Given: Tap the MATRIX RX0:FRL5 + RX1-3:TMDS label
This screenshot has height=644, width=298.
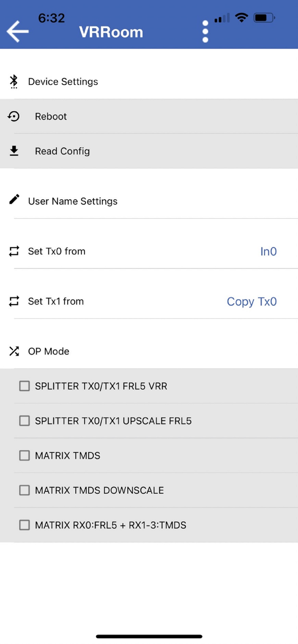Looking at the screenshot, I should pos(111,525).
